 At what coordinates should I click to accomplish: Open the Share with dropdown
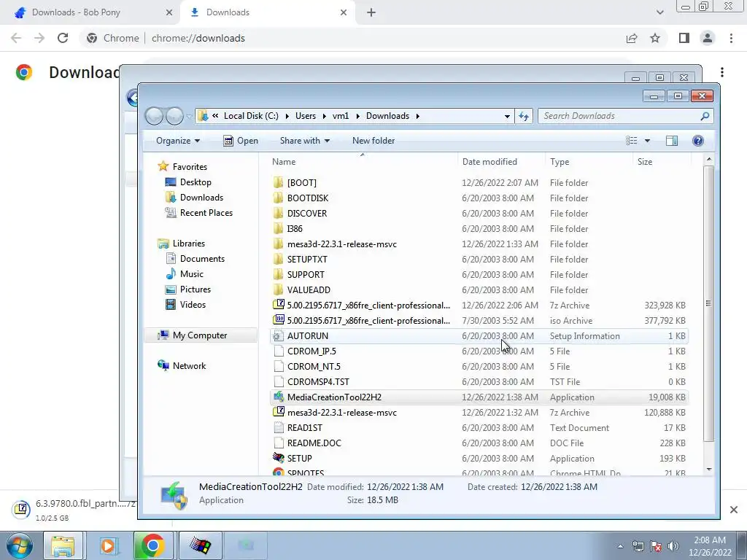click(x=305, y=141)
